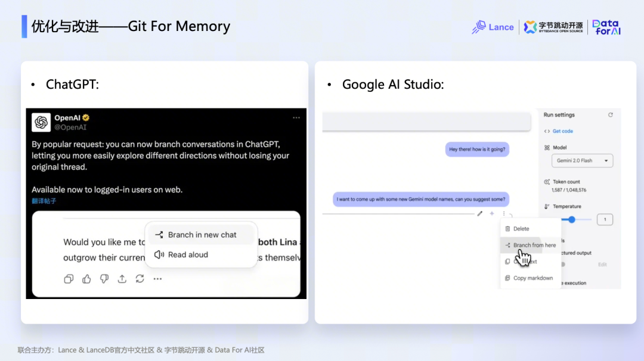Viewport: 644px width, 361px height.
Task: Click the 'Google AI Studio:' heading
Action: click(392, 85)
